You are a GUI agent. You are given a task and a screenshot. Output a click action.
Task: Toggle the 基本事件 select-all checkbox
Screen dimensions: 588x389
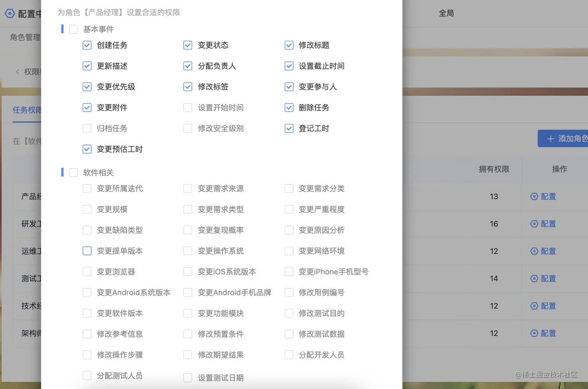pyautogui.click(x=73, y=29)
